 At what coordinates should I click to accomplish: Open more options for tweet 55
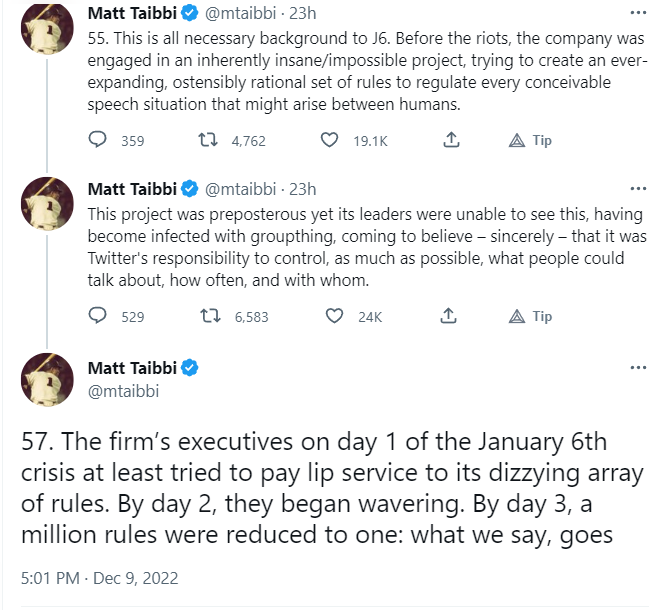638,15
